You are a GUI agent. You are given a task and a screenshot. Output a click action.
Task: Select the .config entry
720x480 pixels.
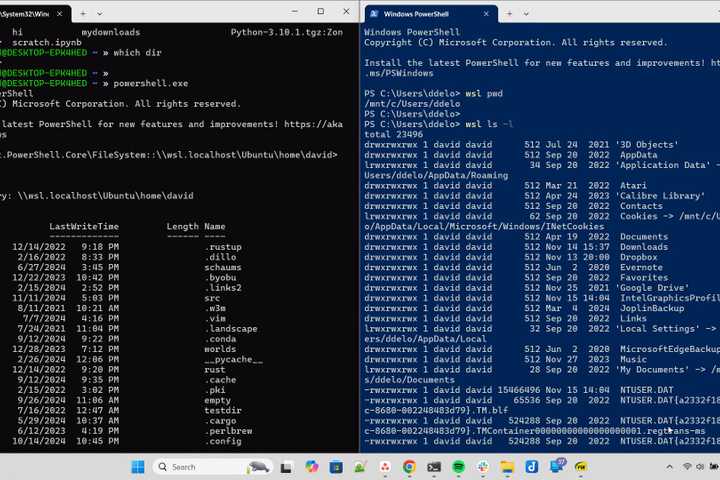(223, 441)
